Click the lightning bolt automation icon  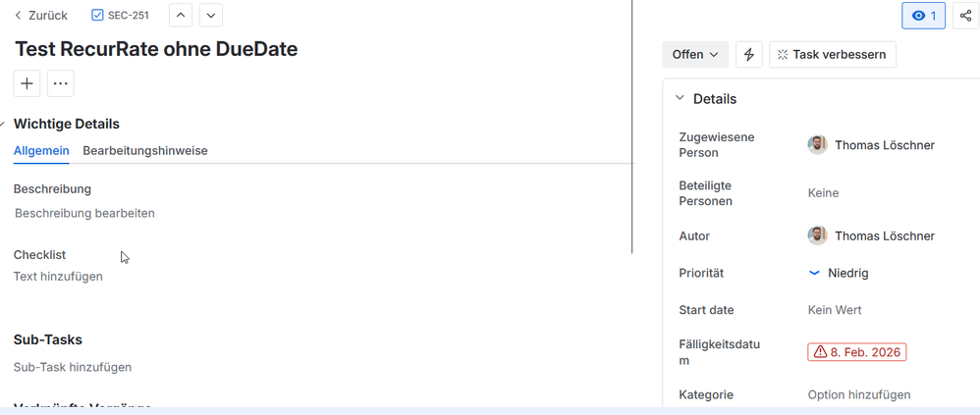click(749, 55)
